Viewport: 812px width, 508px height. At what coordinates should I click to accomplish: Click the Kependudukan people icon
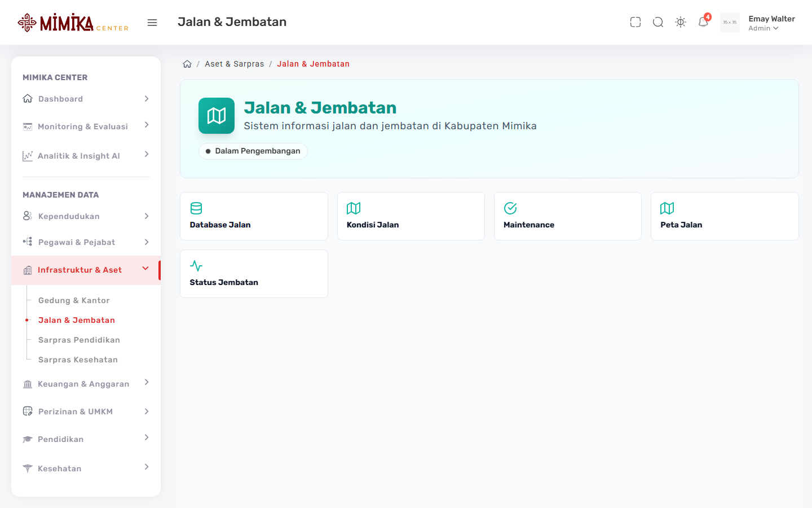(x=28, y=216)
